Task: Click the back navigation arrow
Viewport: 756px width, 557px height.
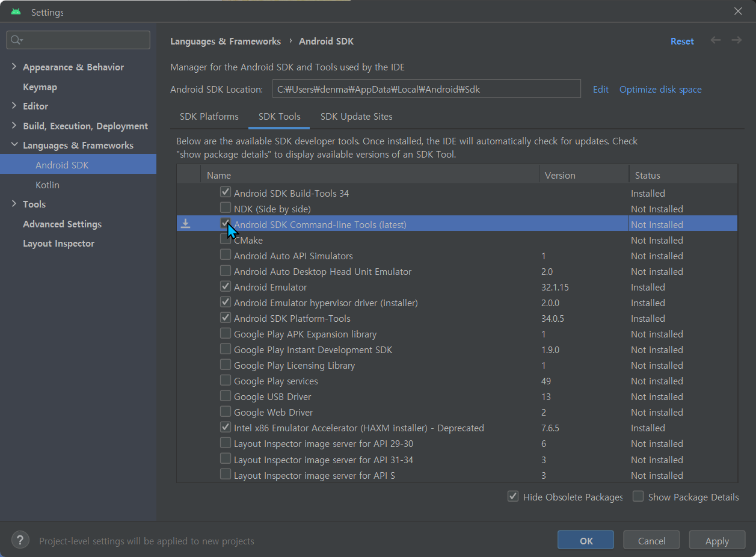Action: pos(716,40)
